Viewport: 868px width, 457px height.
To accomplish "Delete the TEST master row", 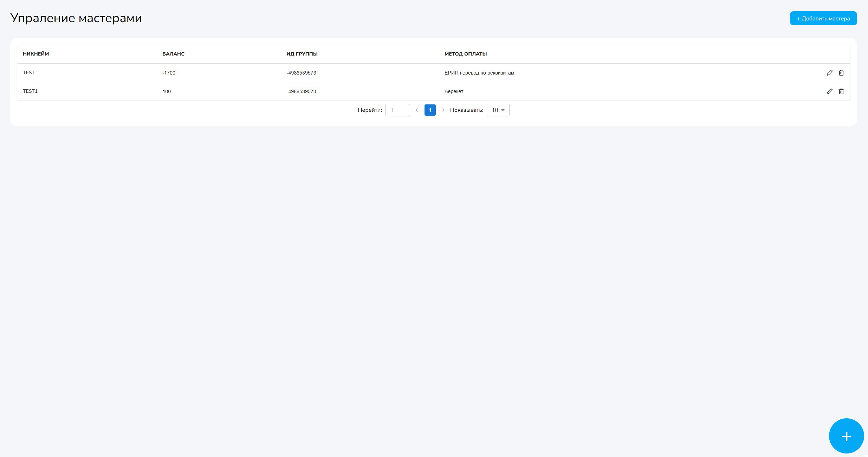I will click(x=841, y=73).
